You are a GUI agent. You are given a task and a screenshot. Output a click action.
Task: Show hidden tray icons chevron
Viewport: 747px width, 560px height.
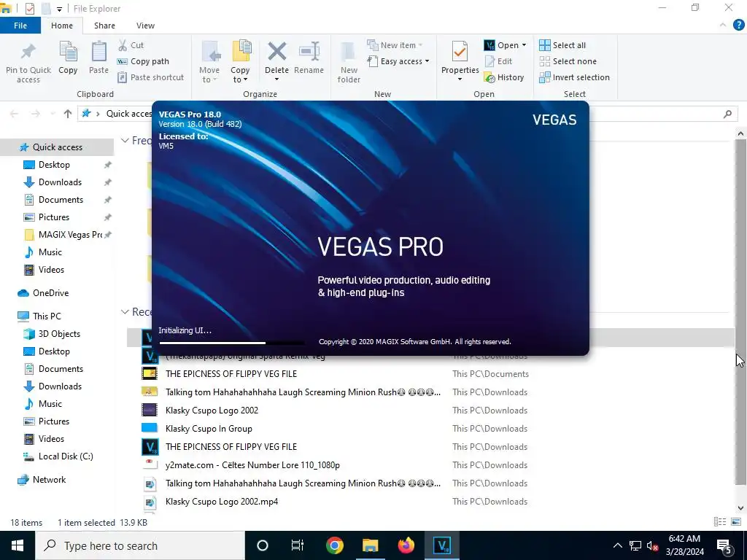(x=617, y=545)
